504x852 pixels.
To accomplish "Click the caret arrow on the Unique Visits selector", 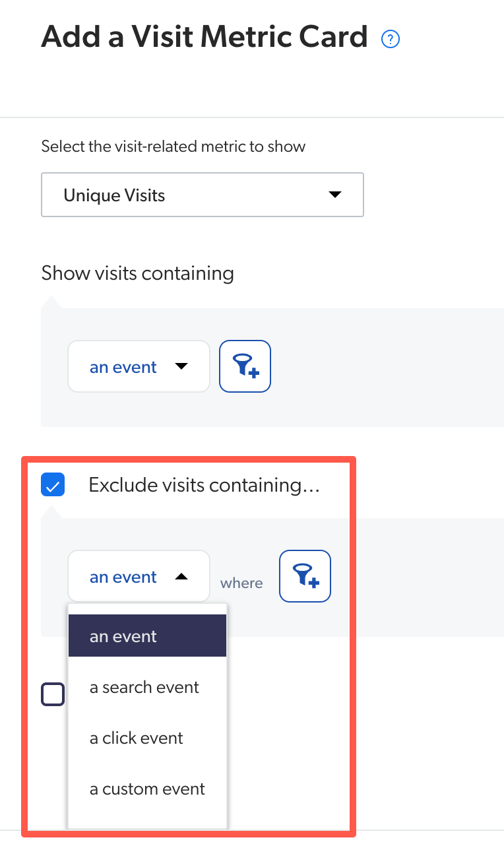I will [x=334, y=195].
